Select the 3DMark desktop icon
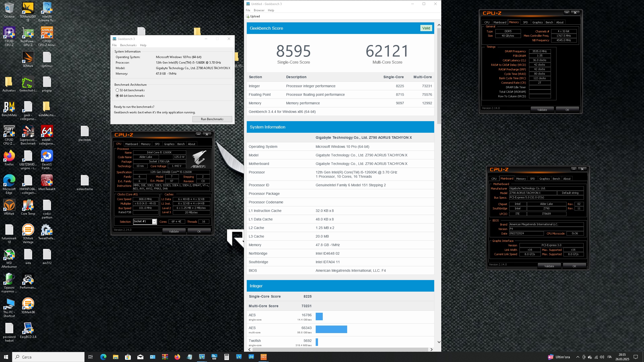 (28, 59)
